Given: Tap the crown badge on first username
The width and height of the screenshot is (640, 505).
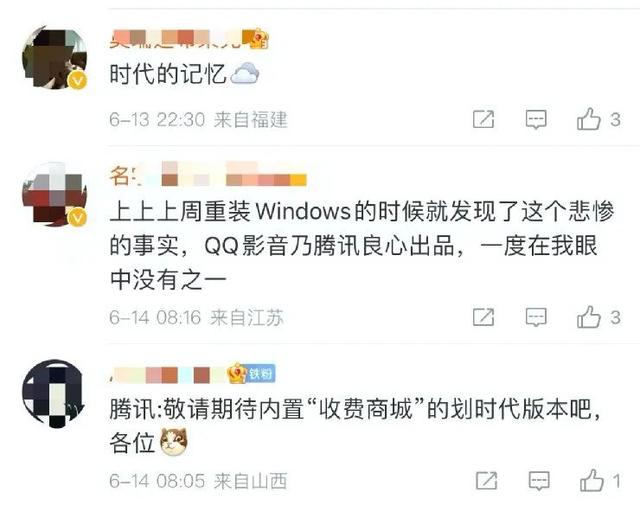Looking at the screenshot, I should tap(256, 40).
